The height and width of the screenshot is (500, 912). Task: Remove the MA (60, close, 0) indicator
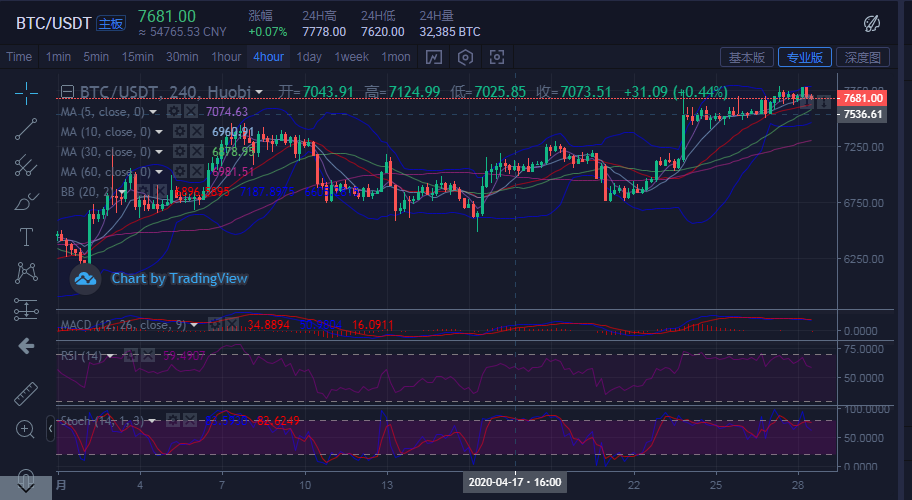pos(197,172)
